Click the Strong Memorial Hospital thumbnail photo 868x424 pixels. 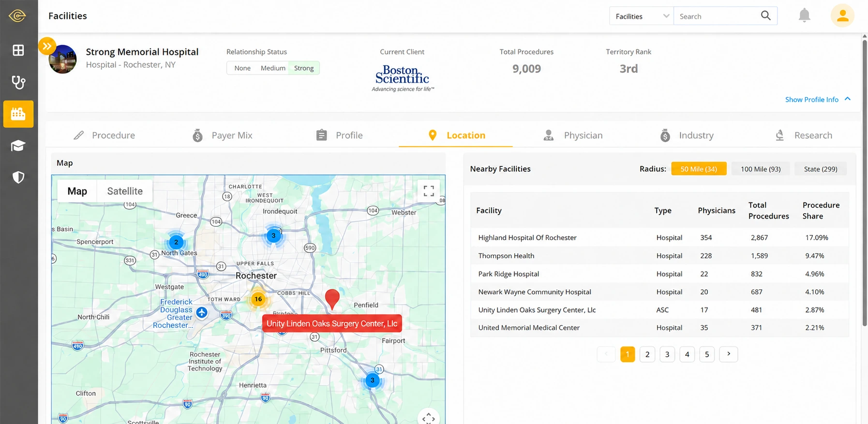(x=63, y=59)
